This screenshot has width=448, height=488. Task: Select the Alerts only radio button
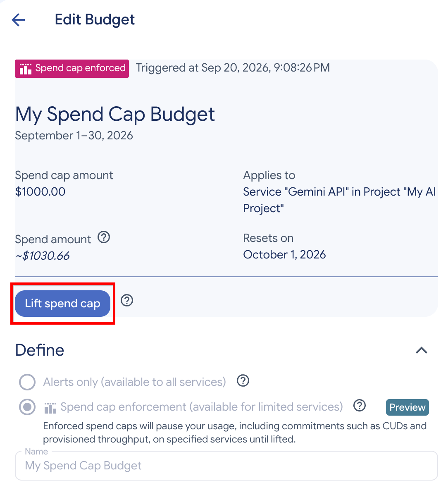pyautogui.click(x=27, y=382)
